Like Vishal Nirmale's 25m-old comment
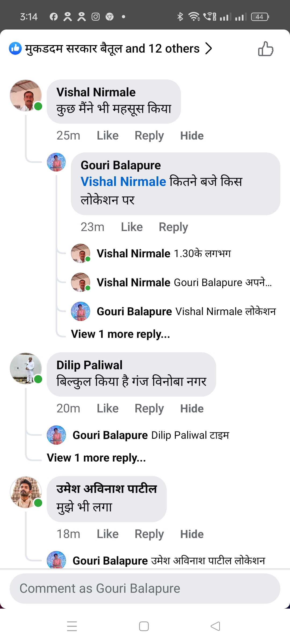The height and width of the screenshot is (644, 290). click(107, 136)
